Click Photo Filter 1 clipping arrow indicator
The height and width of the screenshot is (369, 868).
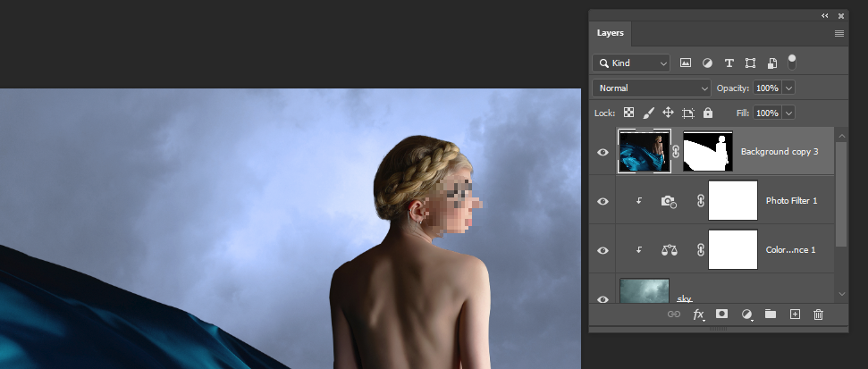[639, 201]
